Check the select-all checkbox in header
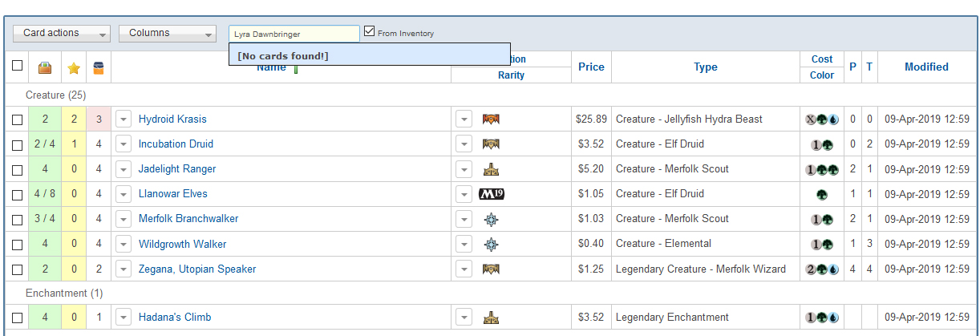 18,66
